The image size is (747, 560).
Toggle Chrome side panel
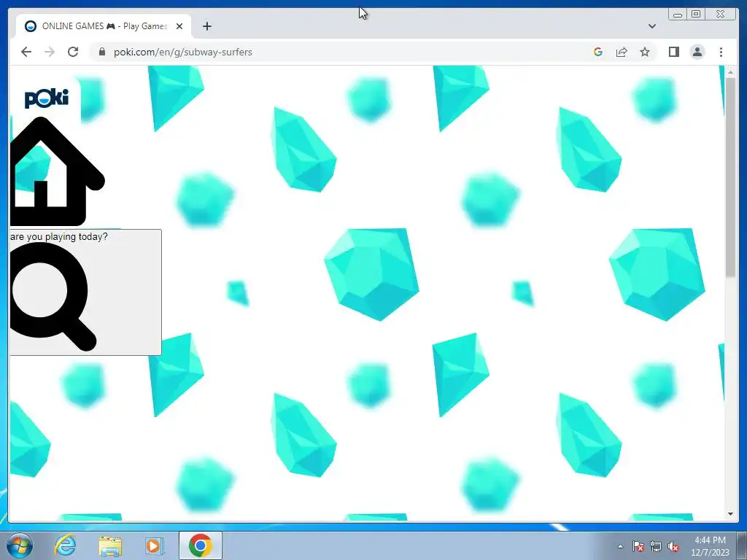point(673,52)
